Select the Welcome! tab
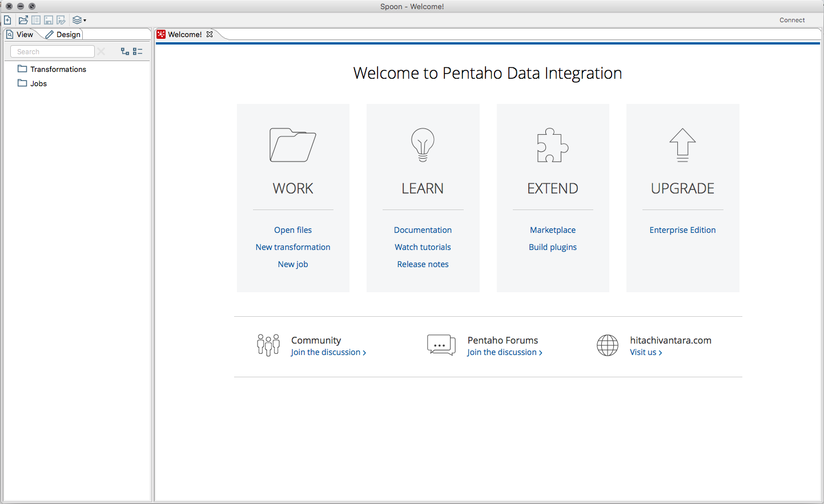Screen dimensions: 824x504 [x=184, y=34]
